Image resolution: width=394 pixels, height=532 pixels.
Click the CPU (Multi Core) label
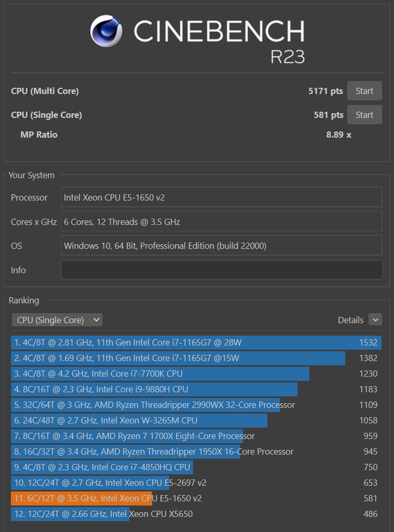tap(45, 91)
